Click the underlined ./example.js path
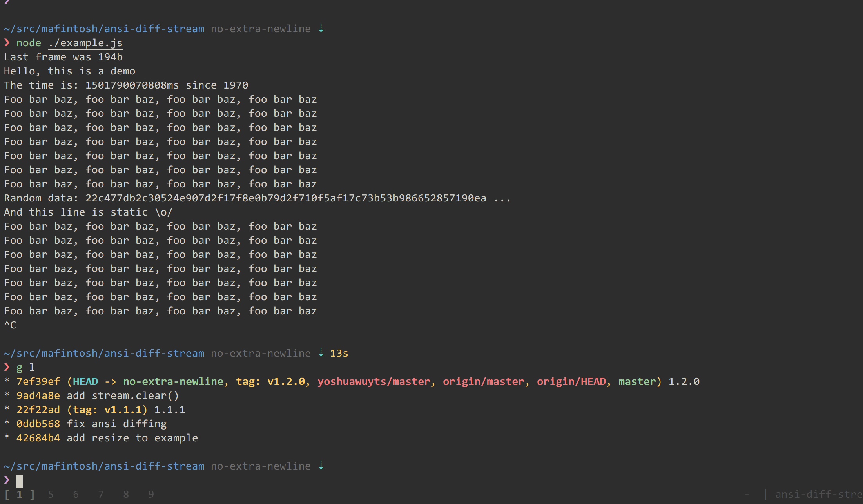The height and width of the screenshot is (504, 863). pyautogui.click(x=85, y=43)
